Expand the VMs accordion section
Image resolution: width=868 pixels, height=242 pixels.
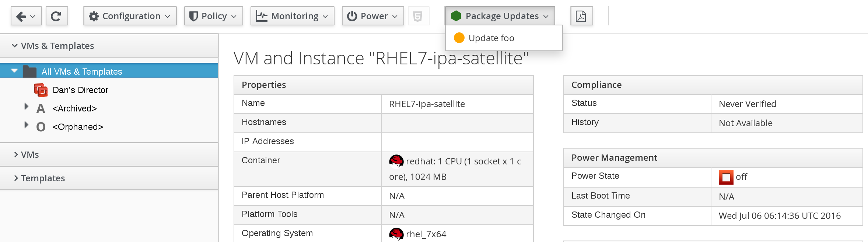[29, 155]
